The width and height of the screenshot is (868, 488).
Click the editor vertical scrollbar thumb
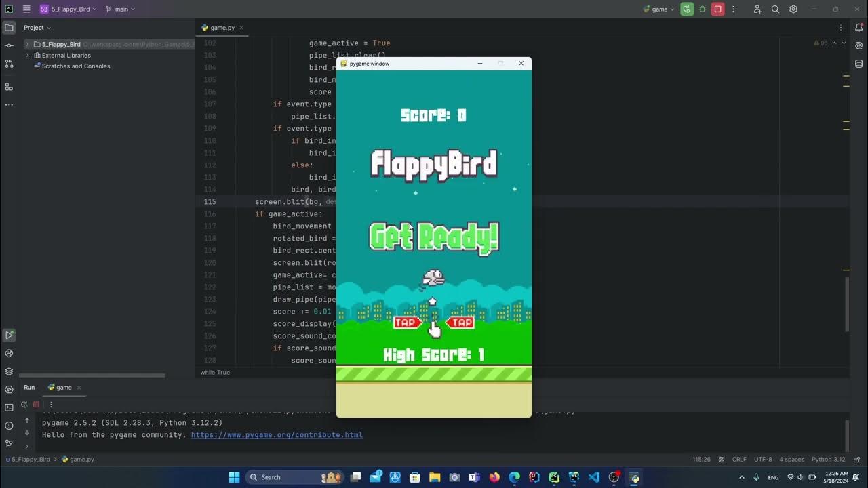click(x=846, y=303)
